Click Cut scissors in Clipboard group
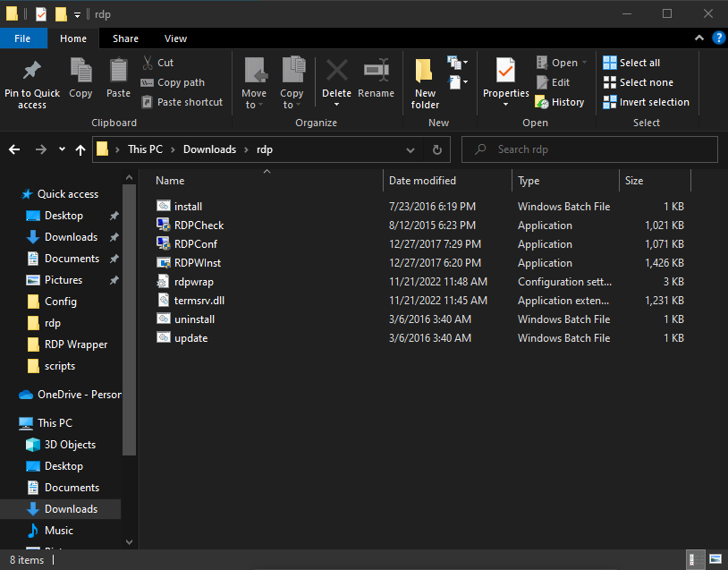 [148, 63]
